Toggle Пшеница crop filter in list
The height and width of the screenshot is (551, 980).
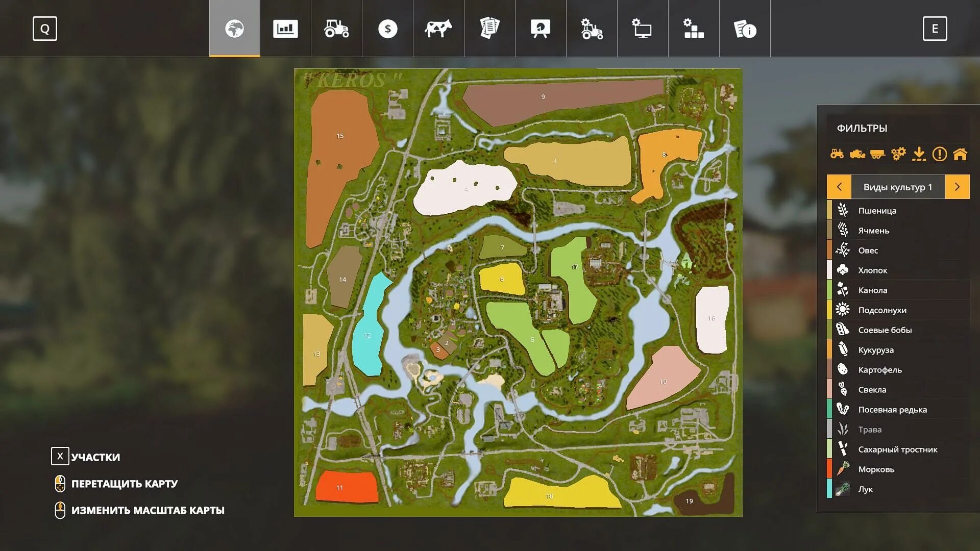877,210
